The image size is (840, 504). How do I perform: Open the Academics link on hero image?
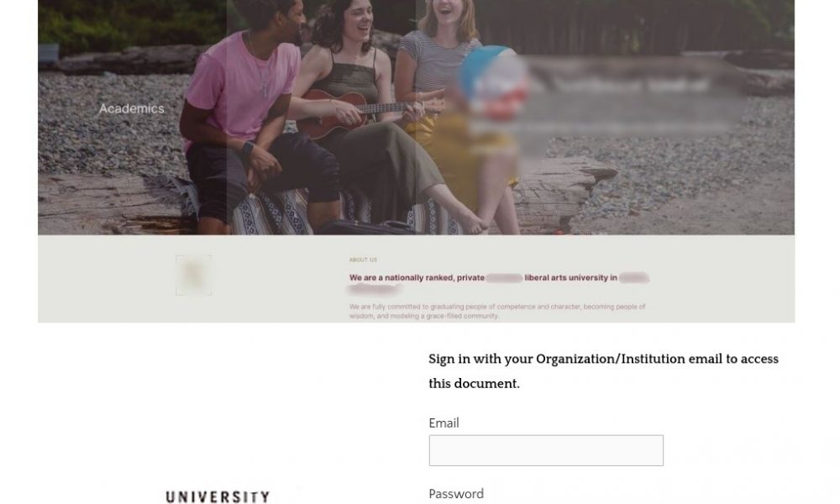pos(131,108)
